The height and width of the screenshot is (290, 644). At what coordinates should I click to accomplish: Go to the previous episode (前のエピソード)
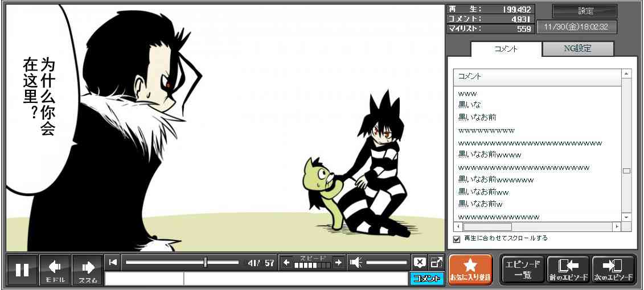(x=568, y=270)
